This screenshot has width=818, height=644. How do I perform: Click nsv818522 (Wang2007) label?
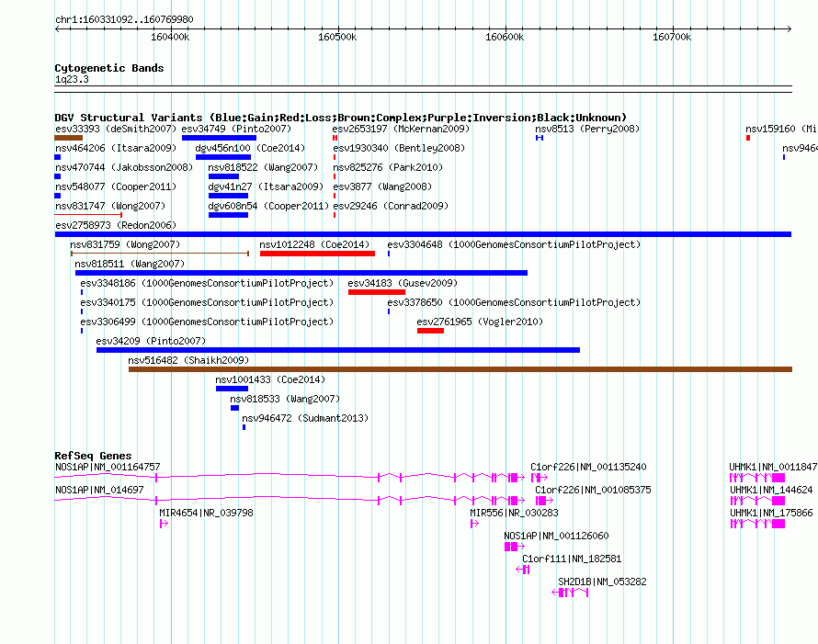coord(263,167)
